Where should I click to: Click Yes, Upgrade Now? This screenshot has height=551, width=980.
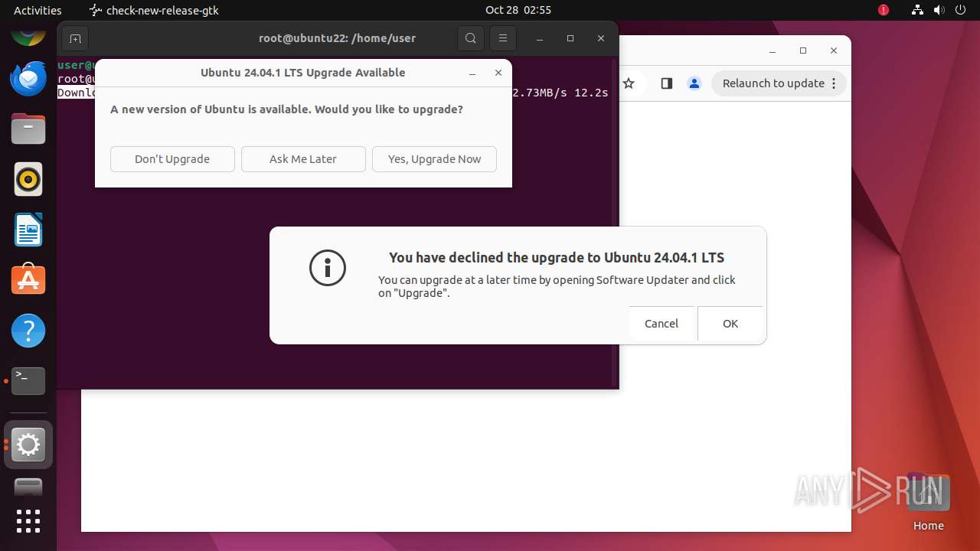[x=434, y=159]
